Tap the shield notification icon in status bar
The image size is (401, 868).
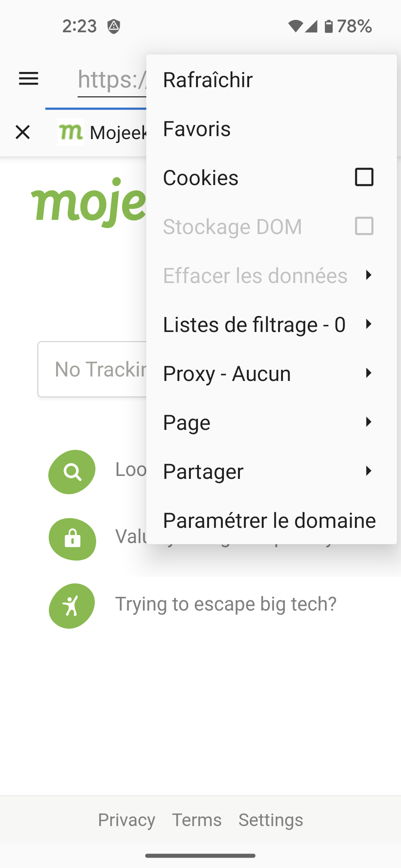coord(114,26)
